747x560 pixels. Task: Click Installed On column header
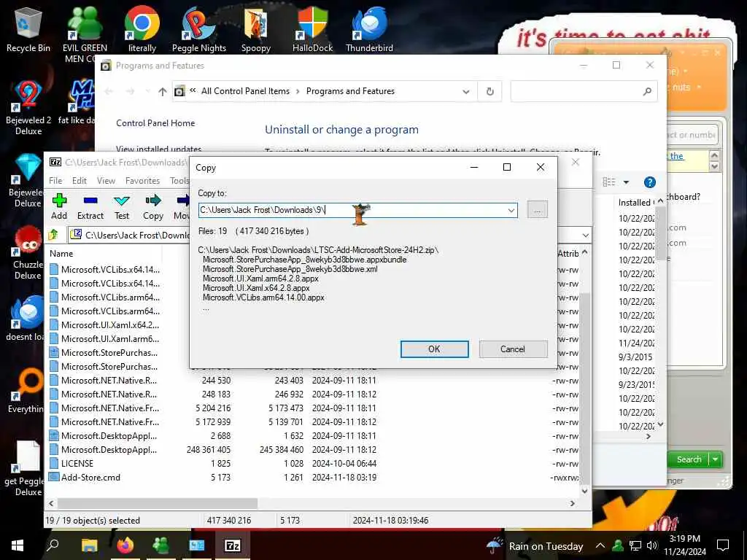635,203
